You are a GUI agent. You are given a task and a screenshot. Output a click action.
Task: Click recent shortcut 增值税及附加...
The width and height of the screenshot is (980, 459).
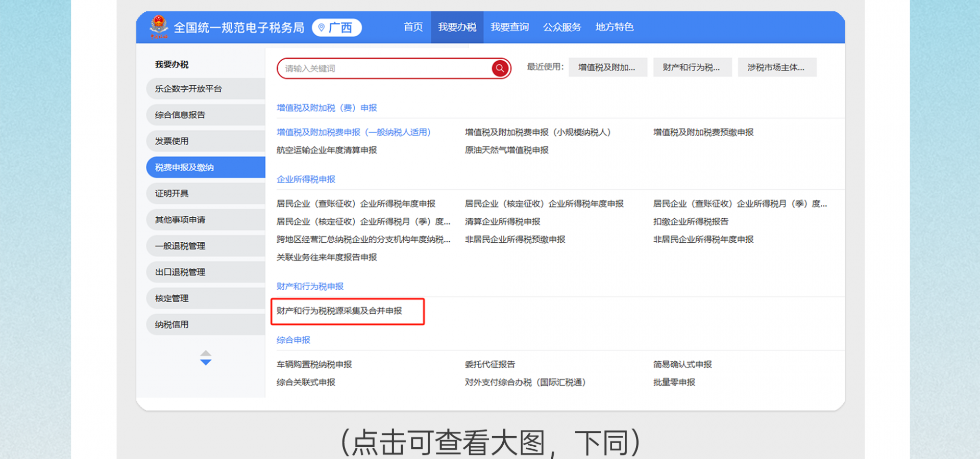(x=607, y=67)
